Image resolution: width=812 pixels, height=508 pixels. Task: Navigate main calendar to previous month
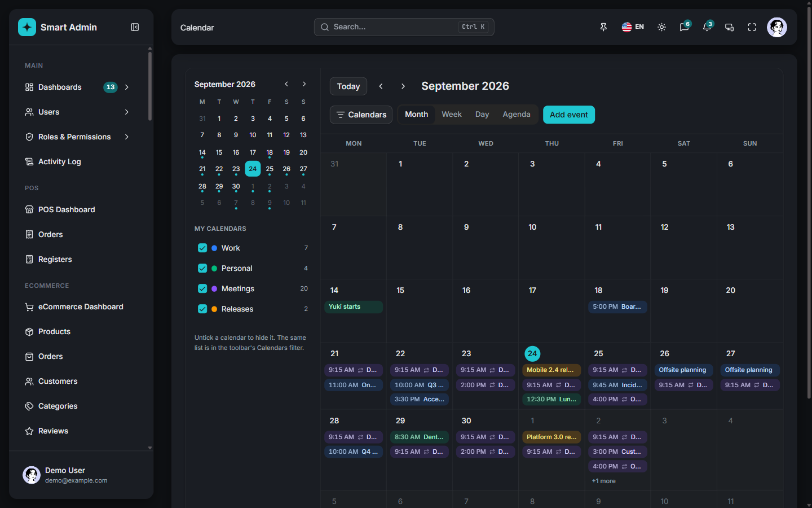tap(381, 86)
